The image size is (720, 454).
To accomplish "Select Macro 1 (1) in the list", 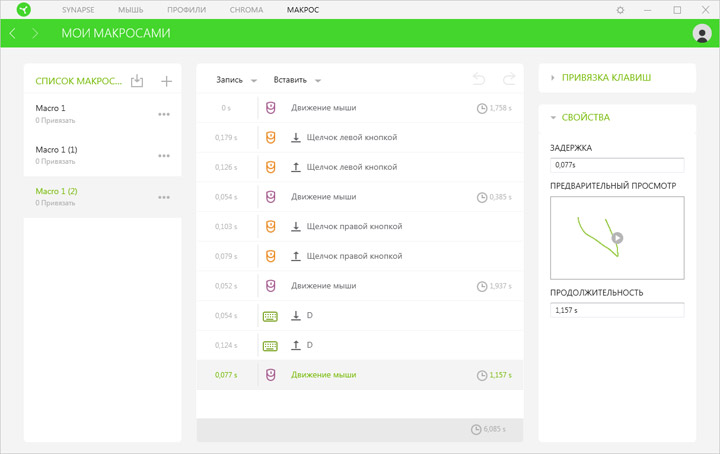I will (102, 155).
